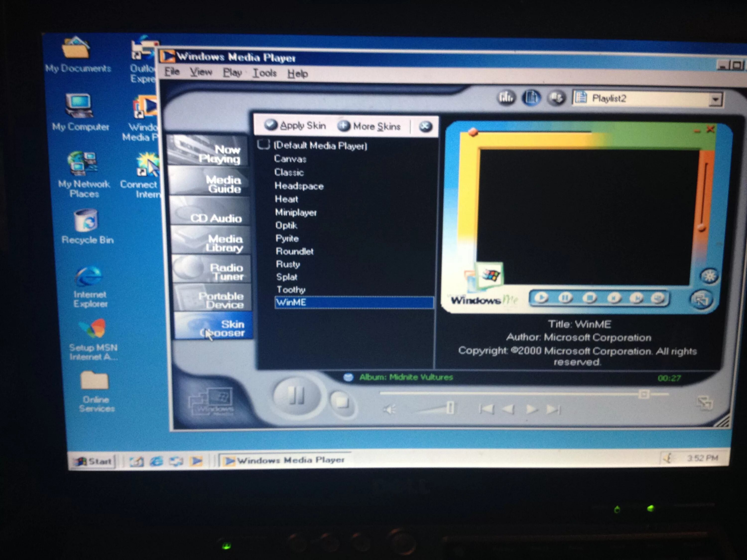Select the Pyrite skin

287,238
